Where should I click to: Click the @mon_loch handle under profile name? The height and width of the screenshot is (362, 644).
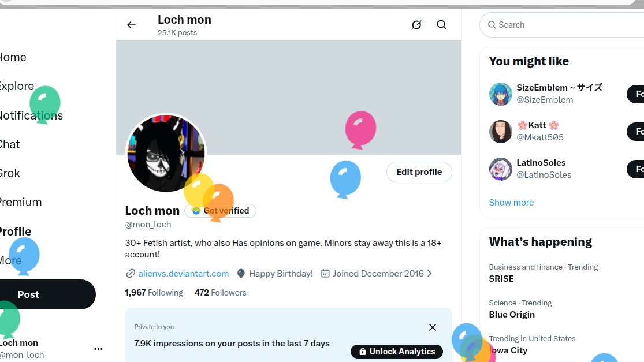pyautogui.click(x=148, y=225)
